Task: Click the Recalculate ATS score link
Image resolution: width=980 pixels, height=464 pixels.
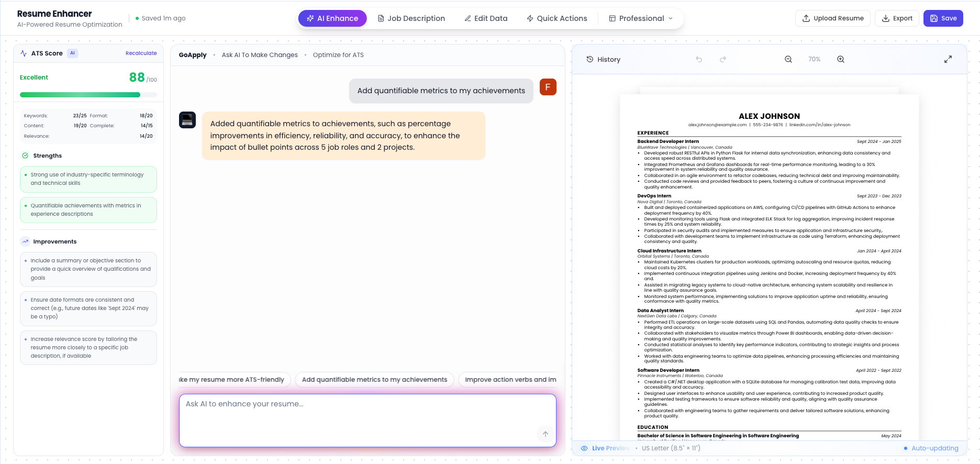Action: tap(141, 53)
